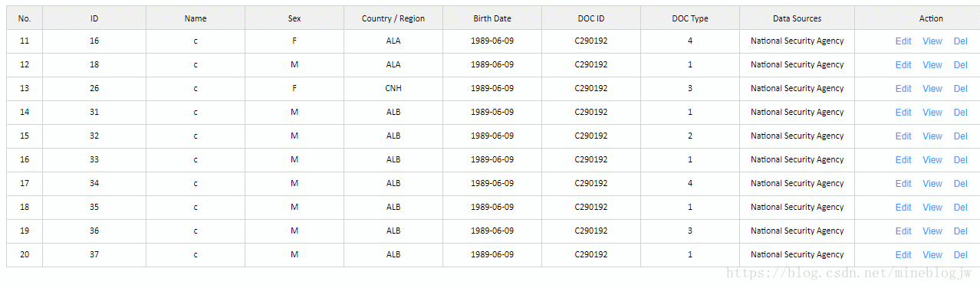The width and height of the screenshot is (980, 288).
Task: Click the Birth Date column header
Action: click(x=492, y=18)
